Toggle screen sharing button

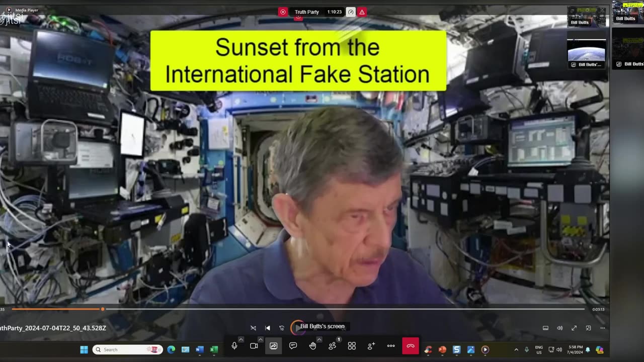click(273, 346)
